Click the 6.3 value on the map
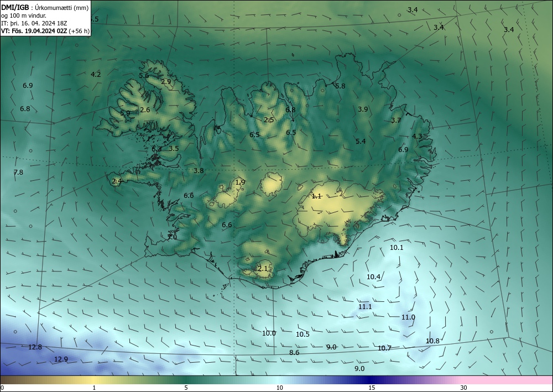 click(x=156, y=149)
